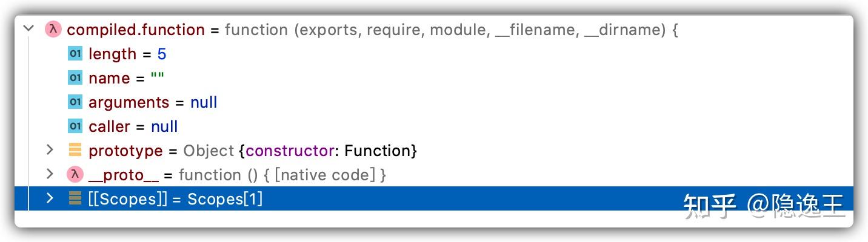Click the Scopes[1] value
The width and height of the screenshot is (868, 242).
pyautogui.click(x=225, y=199)
